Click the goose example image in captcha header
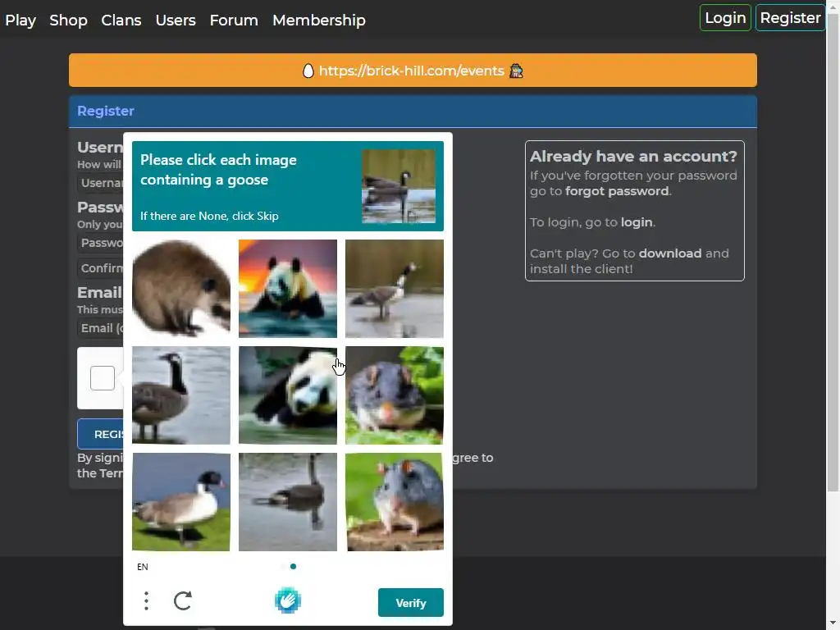The height and width of the screenshot is (630, 840). coord(399,186)
